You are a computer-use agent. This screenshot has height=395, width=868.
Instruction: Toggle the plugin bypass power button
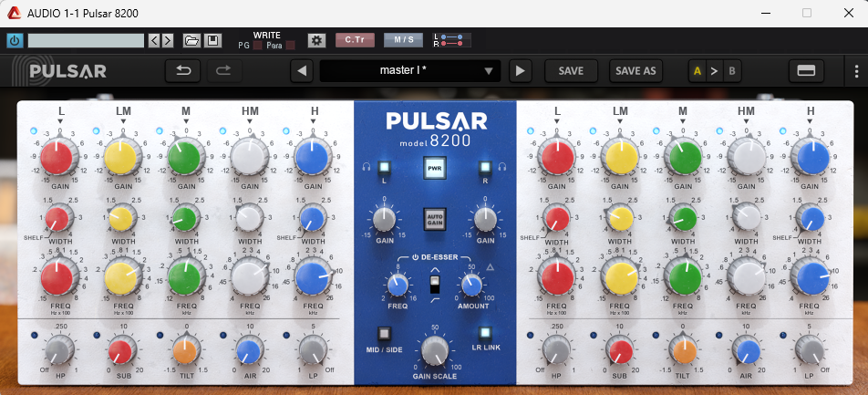tap(15, 40)
